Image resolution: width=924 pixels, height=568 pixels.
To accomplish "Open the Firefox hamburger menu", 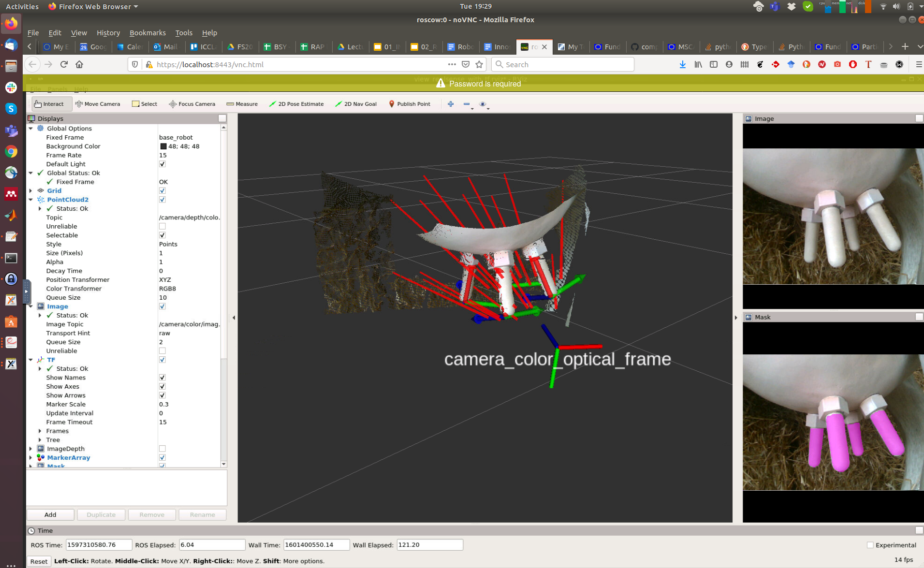I will click(919, 64).
